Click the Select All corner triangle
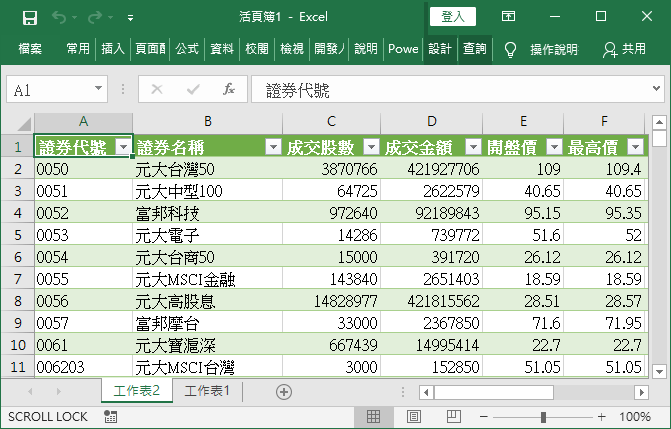The height and width of the screenshot is (429, 671). tap(24, 123)
